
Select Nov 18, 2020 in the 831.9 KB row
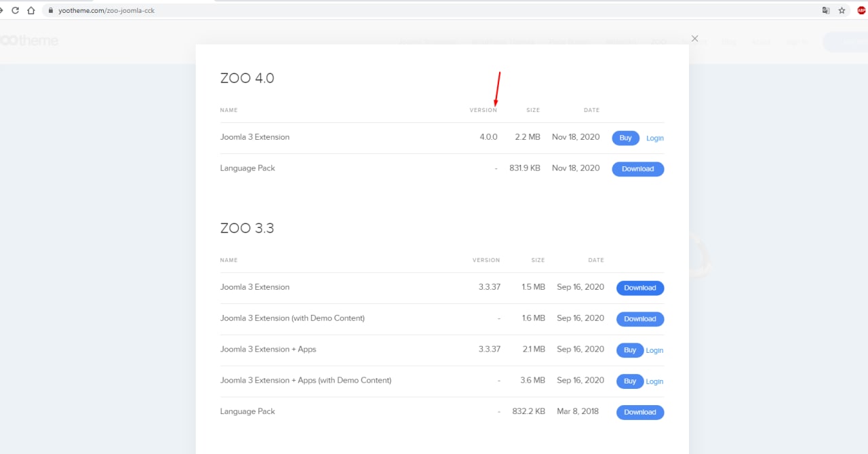576,168
